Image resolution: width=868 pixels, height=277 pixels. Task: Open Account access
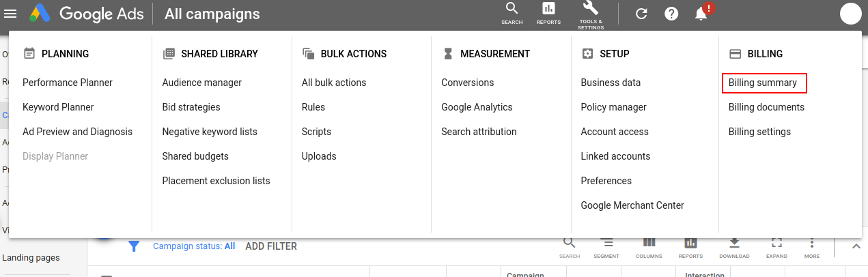click(615, 132)
